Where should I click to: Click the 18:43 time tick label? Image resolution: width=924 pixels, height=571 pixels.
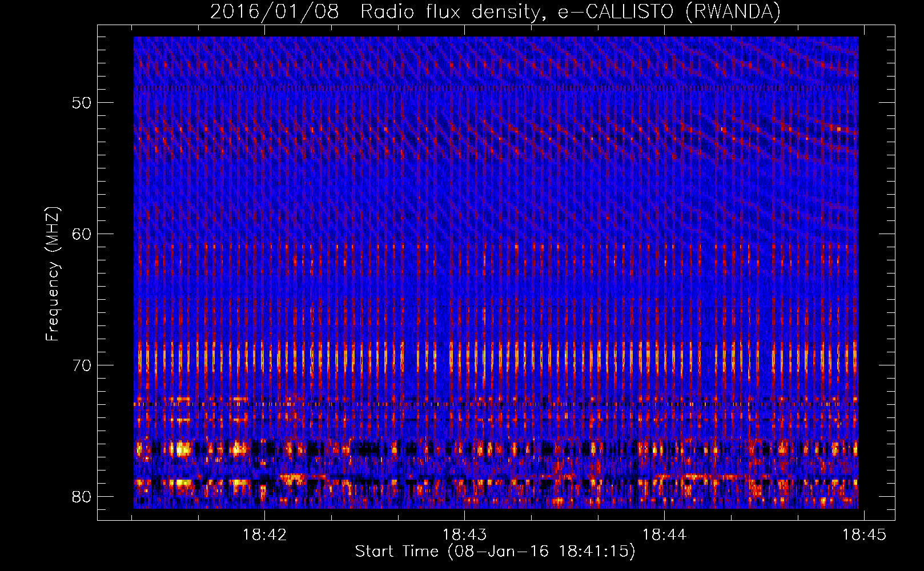pos(464,535)
